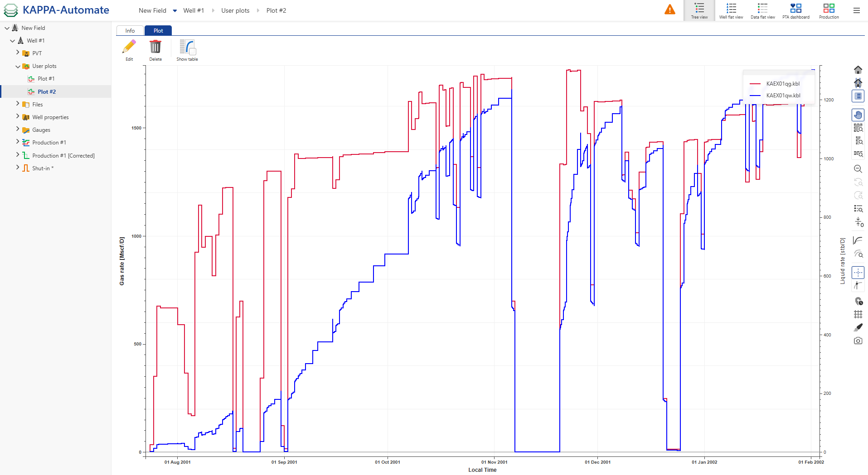Select Plot #1 in the tree
Image resolution: width=868 pixels, height=475 pixels.
(x=46, y=79)
